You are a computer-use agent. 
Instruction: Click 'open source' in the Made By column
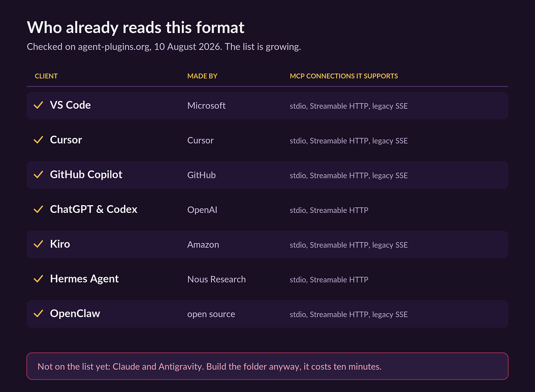(211, 315)
